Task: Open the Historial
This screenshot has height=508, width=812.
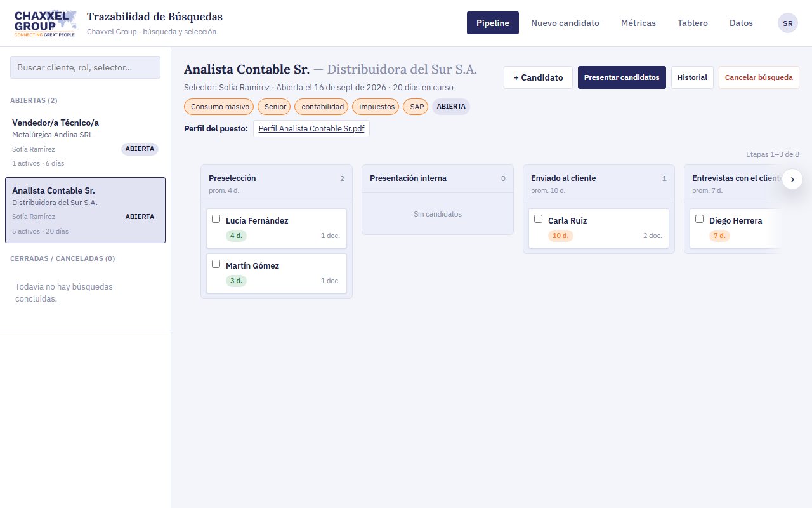Action: pos(692,77)
